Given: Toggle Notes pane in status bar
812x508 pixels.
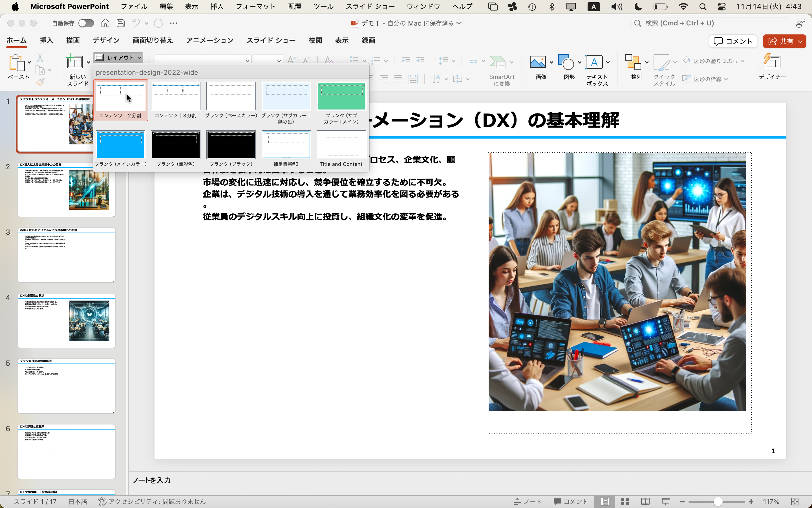Looking at the screenshot, I should tap(528, 501).
